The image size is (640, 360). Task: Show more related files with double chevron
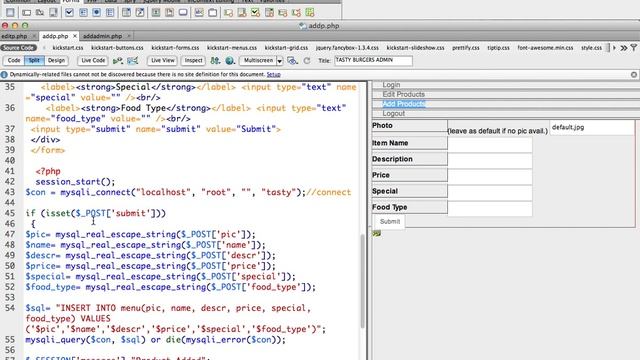tap(624, 48)
